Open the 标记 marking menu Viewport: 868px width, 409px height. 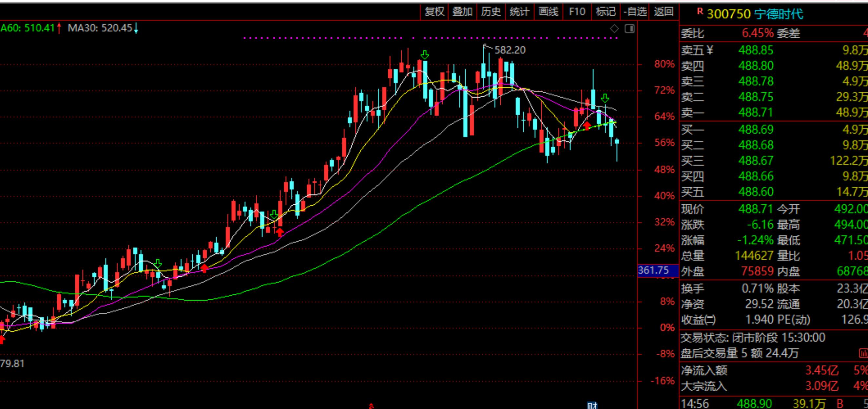606,12
